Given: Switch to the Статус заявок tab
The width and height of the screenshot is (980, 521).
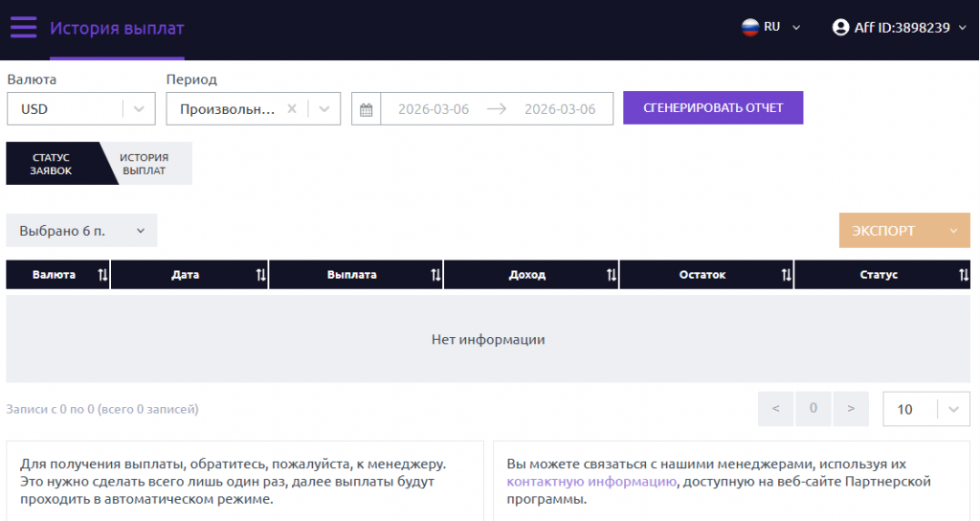Looking at the screenshot, I should pyautogui.click(x=52, y=164).
